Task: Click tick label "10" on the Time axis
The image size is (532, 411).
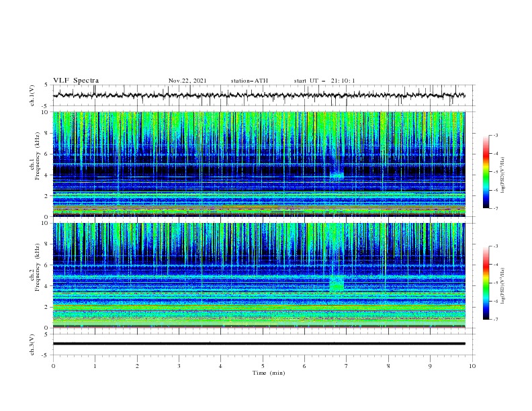Action: coord(472,366)
